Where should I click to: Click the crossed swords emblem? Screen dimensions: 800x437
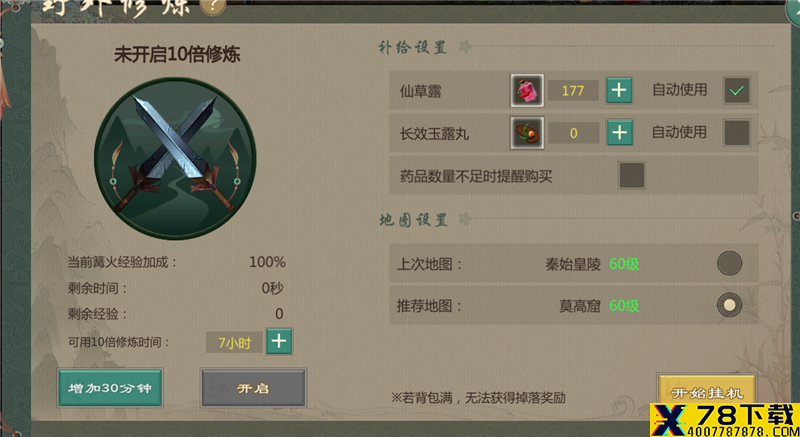(175, 159)
